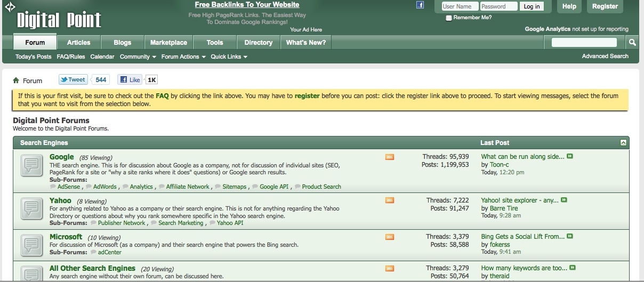Click the Password input field
The image size is (644, 282).
pos(498,6)
